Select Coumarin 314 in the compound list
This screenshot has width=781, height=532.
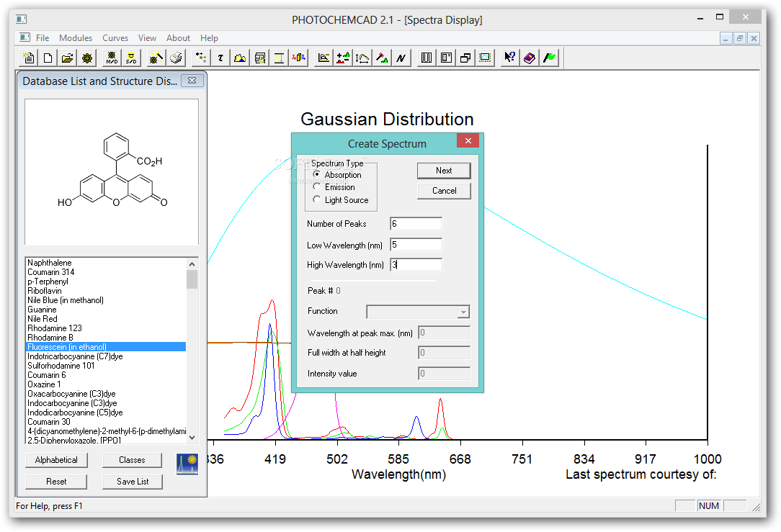[x=51, y=272]
